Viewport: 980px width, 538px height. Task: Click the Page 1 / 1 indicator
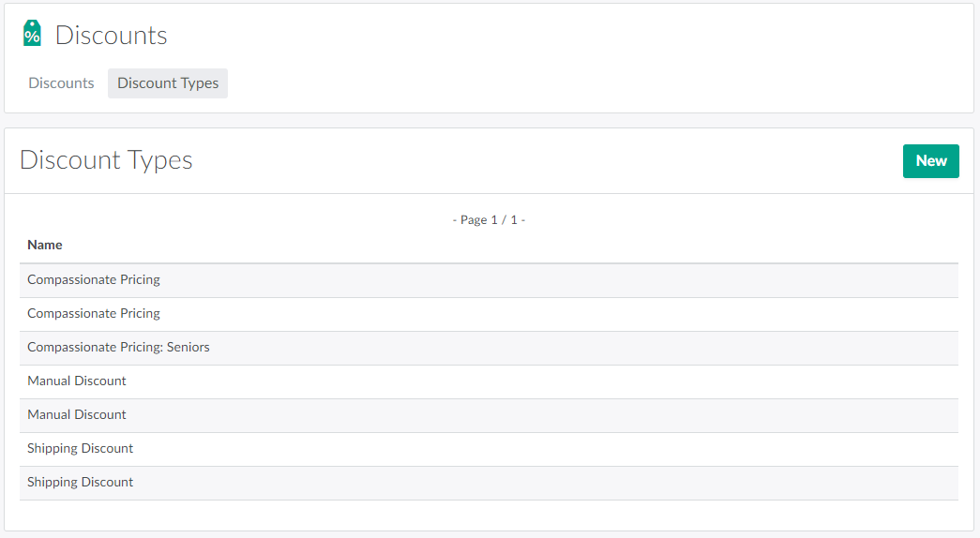(489, 220)
